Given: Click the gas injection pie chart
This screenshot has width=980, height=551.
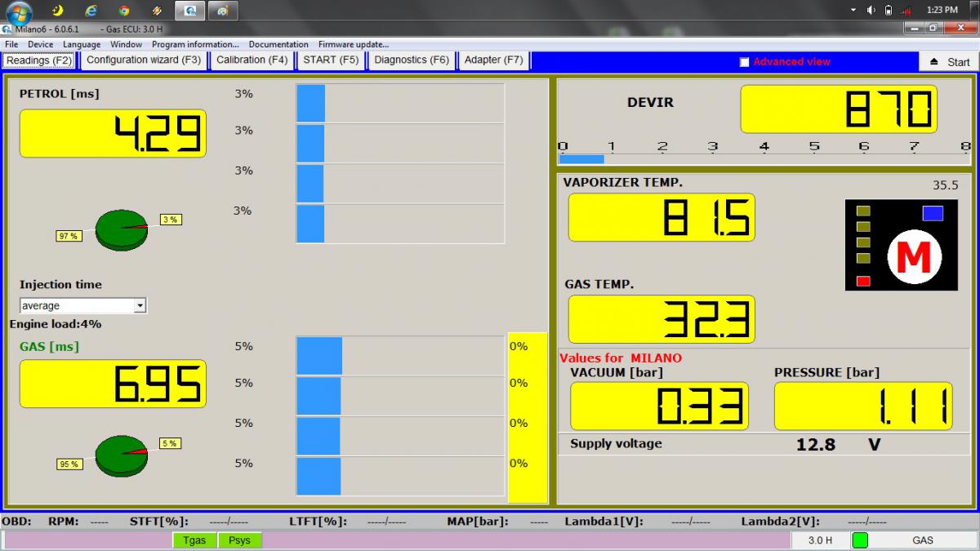Looking at the screenshot, I should point(122,455).
